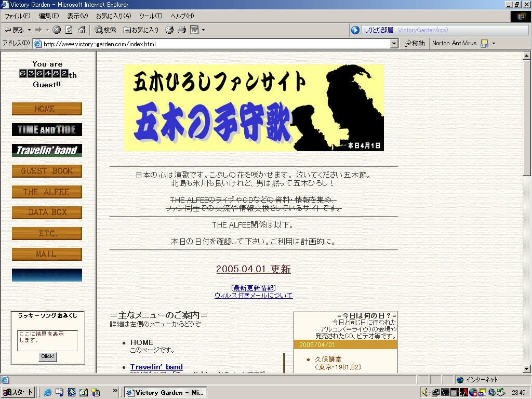Open the Forward button history dropdown arrow
This screenshot has width=532, height=399.
click(x=47, y=30)
